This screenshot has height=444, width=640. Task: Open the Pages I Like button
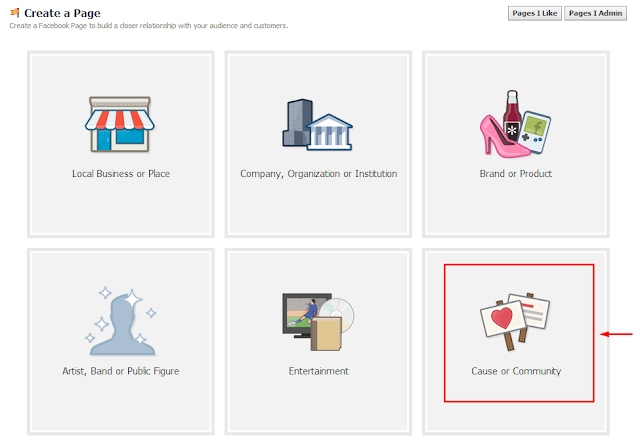[x=535, y=13]
